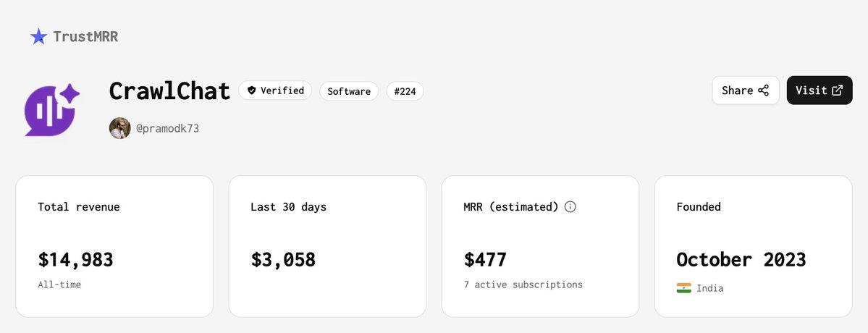Screen dimensions: 868x333
Task: Click the Share button
Action: click(x=745, y=90)
